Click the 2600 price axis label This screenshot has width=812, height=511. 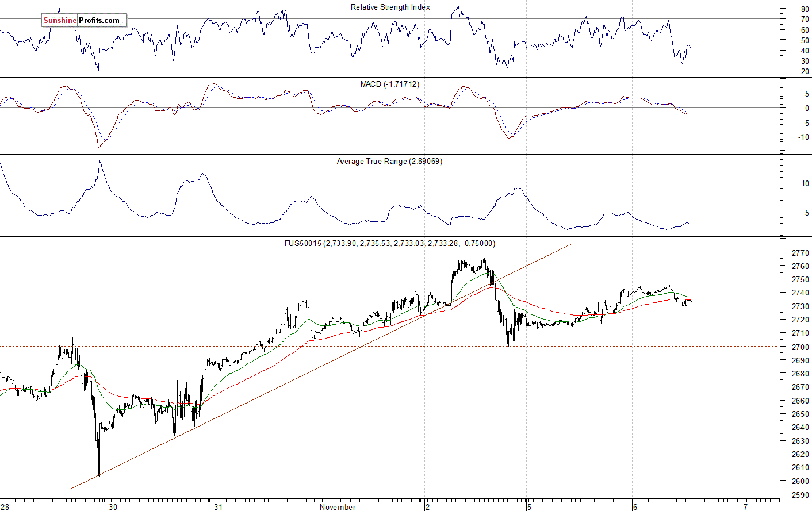(800, 482)
